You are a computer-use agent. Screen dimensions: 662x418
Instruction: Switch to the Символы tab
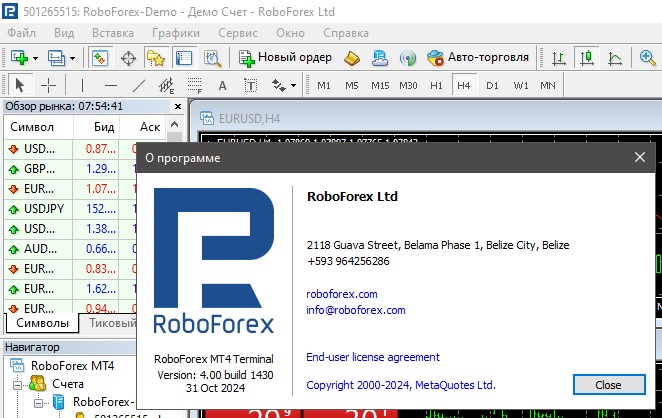[42, 323]
